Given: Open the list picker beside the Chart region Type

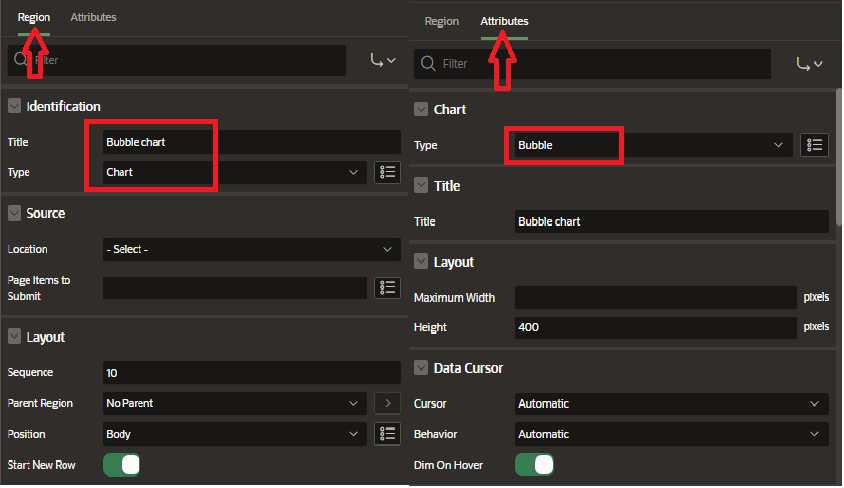Looking at the screenshot, I should click(x=387, y=172).
